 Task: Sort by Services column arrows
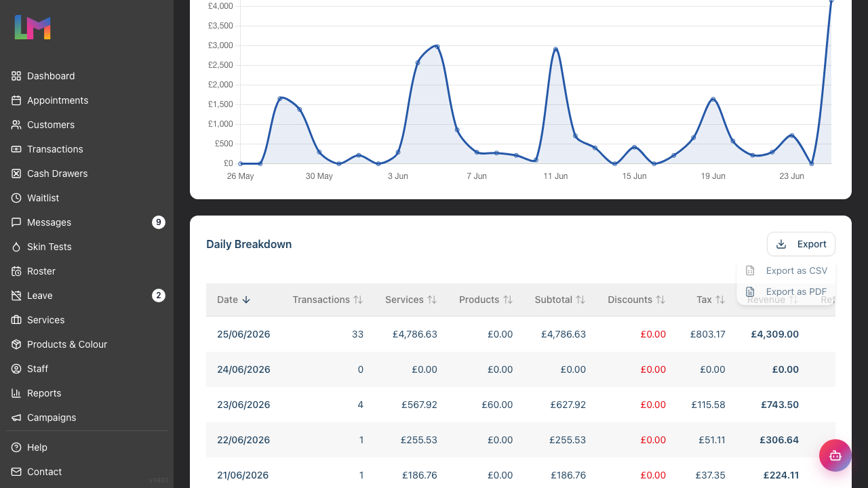point(432,300)
